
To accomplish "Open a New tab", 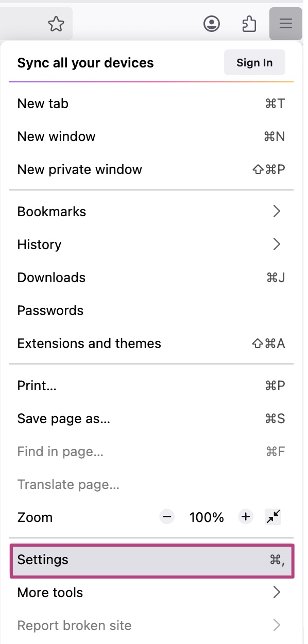I will click(x=151, y=103).
